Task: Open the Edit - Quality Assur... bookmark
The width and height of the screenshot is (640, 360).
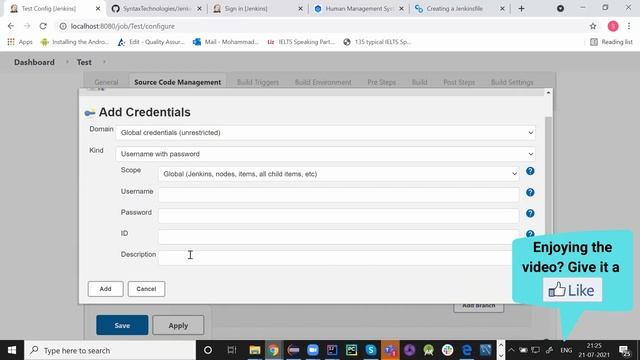Action: (151, 42)
